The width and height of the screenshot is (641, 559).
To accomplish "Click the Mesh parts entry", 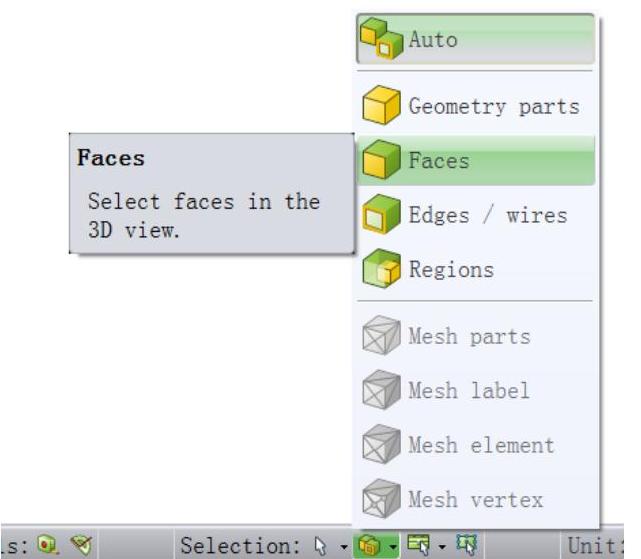I will 475,336.
